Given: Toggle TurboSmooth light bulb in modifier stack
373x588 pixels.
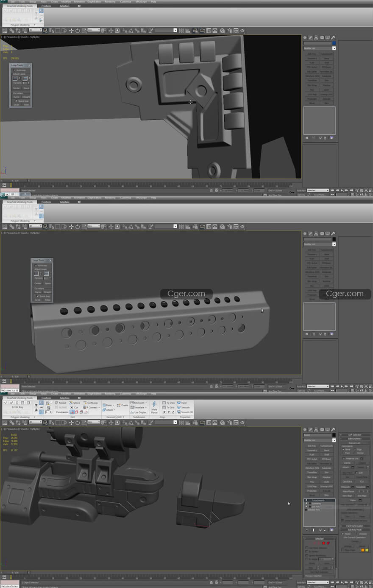Looking at the screenshot, I should 306,501.
